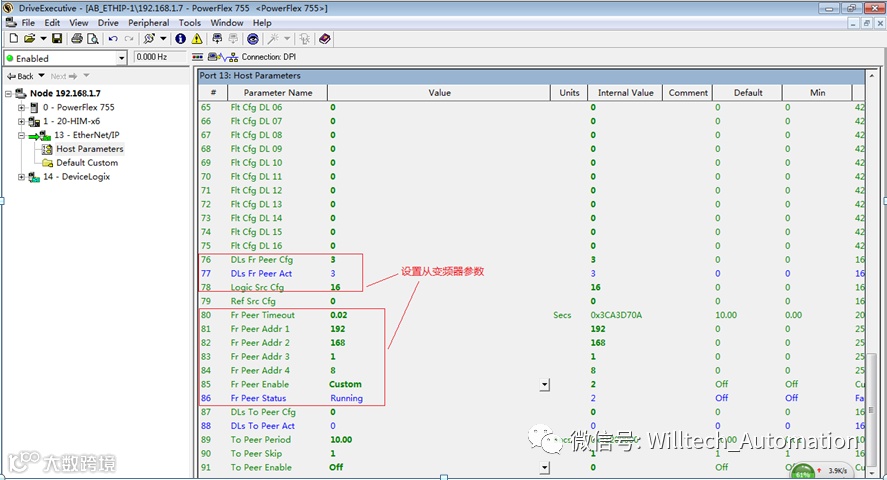The image size is (887, 480).
Task: Click the Value column header
Action: (439, 93)
